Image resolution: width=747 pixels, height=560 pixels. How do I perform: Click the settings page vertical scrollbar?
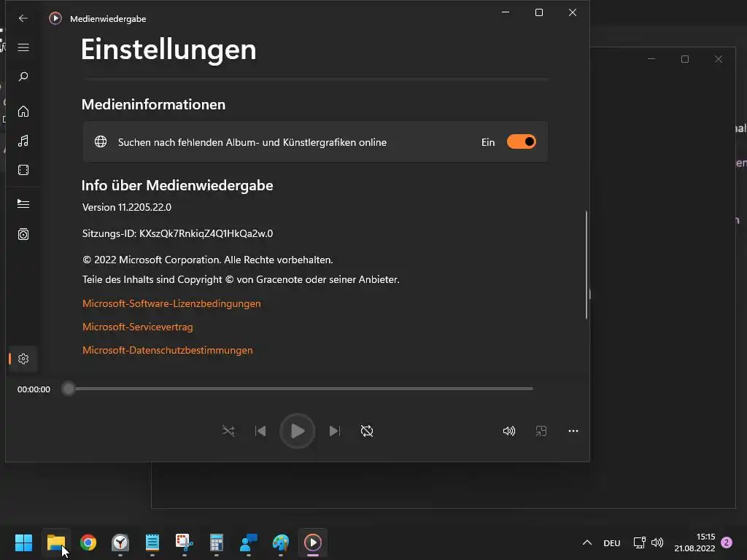[x=586, y=265]
